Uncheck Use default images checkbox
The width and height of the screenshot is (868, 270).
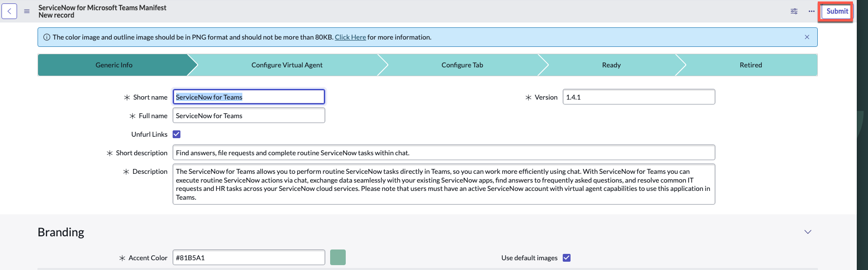[x=567, y=258]
